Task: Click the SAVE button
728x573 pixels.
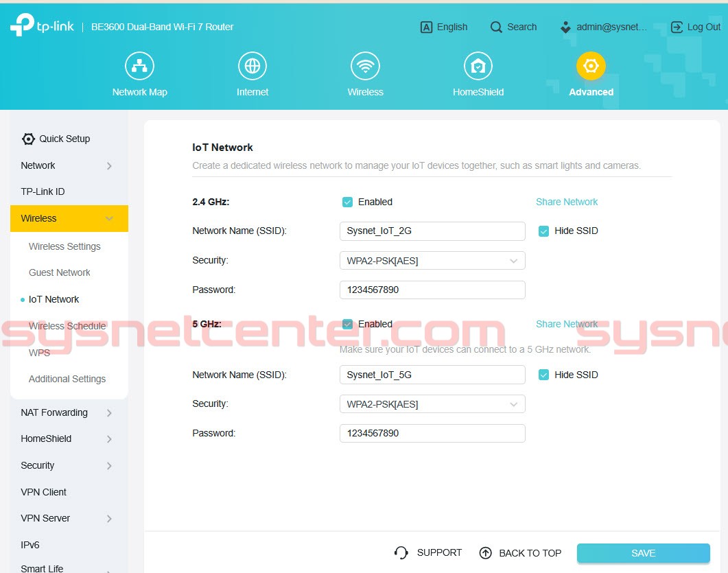Action: point(643,553)
